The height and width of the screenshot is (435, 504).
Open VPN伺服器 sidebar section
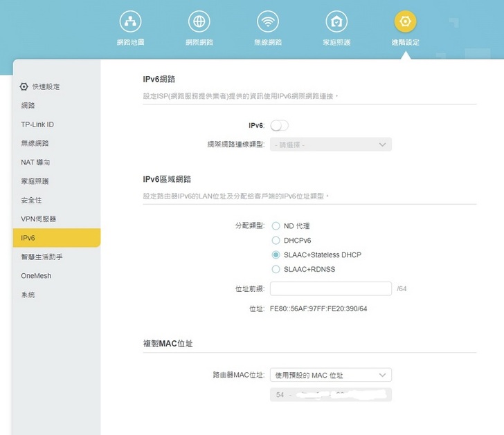pyautogui.click(x=39, y=219)
